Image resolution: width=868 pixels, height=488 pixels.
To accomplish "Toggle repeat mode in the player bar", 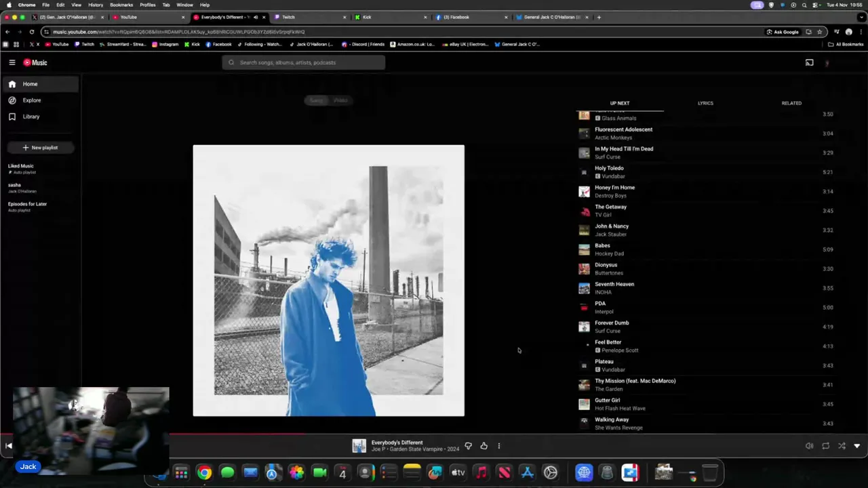I will (x=825, y=446).
